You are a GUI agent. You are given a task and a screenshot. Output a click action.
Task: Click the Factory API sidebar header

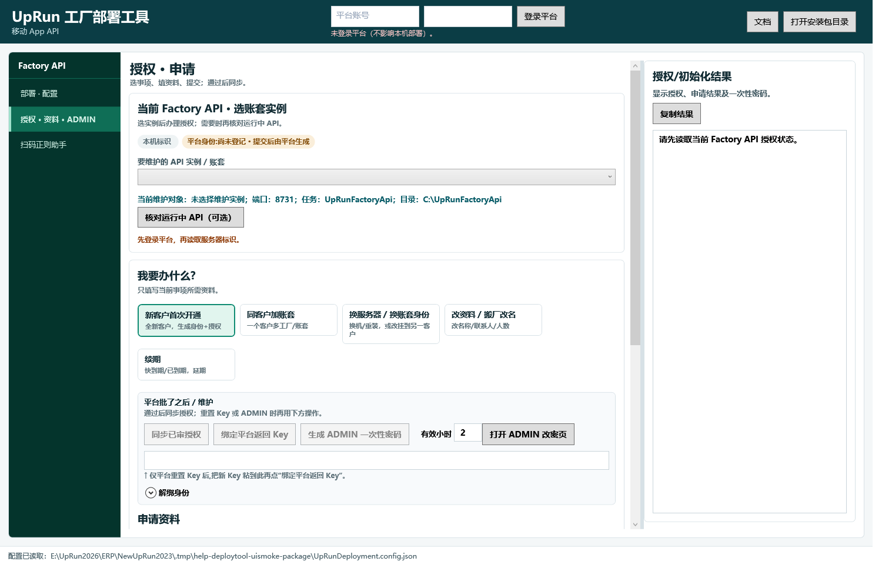42,66
